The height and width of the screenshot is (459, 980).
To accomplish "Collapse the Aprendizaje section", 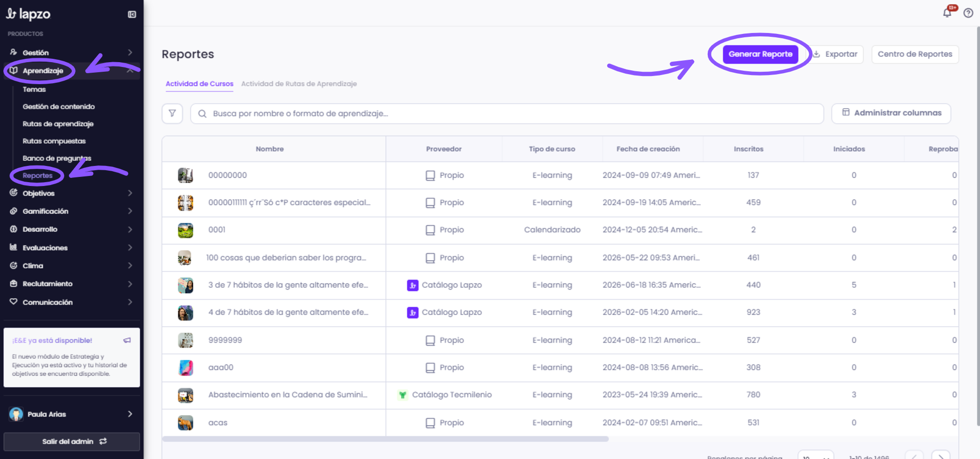I will click(130, 70).
